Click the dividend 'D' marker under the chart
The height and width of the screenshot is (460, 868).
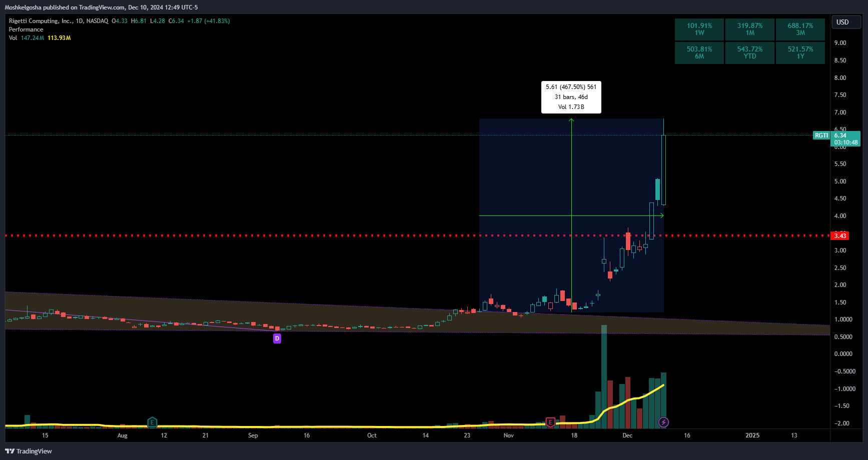click(277, 338)
